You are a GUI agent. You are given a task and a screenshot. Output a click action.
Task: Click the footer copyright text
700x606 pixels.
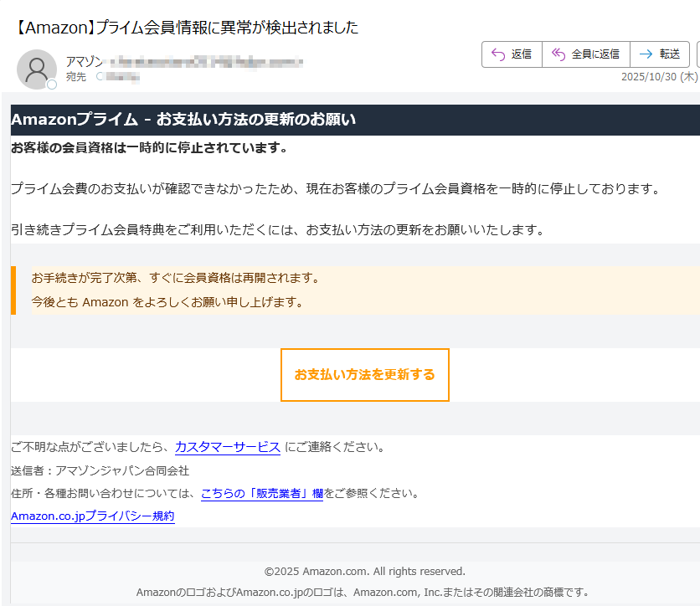point(364,571)
